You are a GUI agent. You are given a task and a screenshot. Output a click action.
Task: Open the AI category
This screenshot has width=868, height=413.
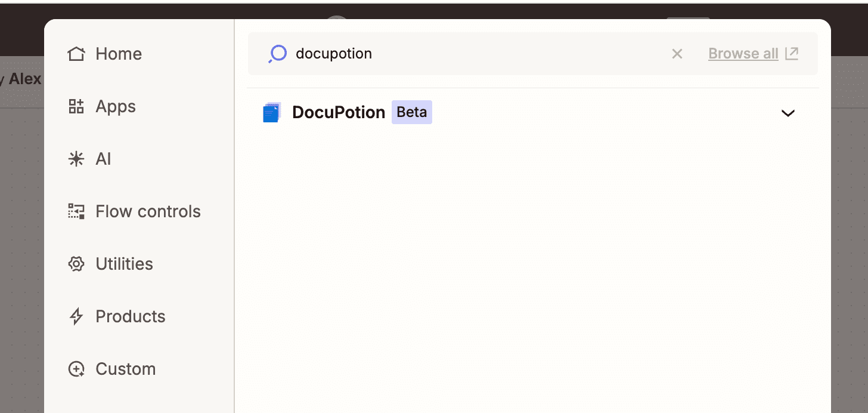89,159
